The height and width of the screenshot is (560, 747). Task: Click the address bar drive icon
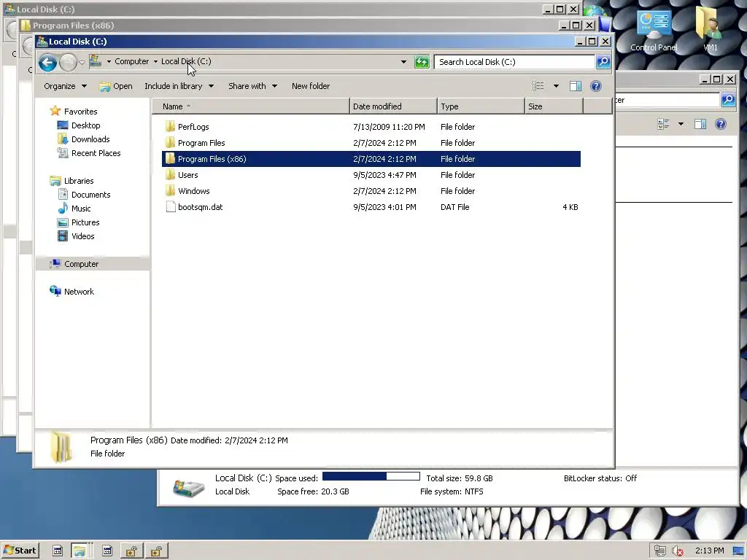96,61
